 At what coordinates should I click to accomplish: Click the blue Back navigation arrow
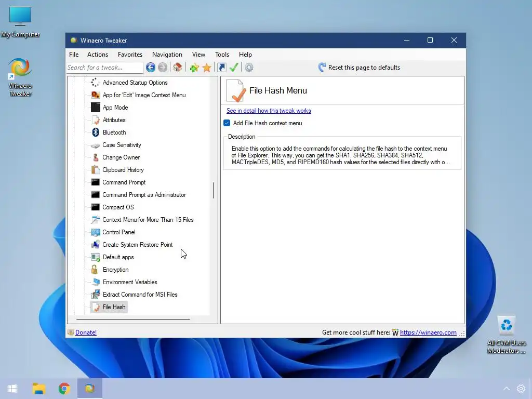151,68
